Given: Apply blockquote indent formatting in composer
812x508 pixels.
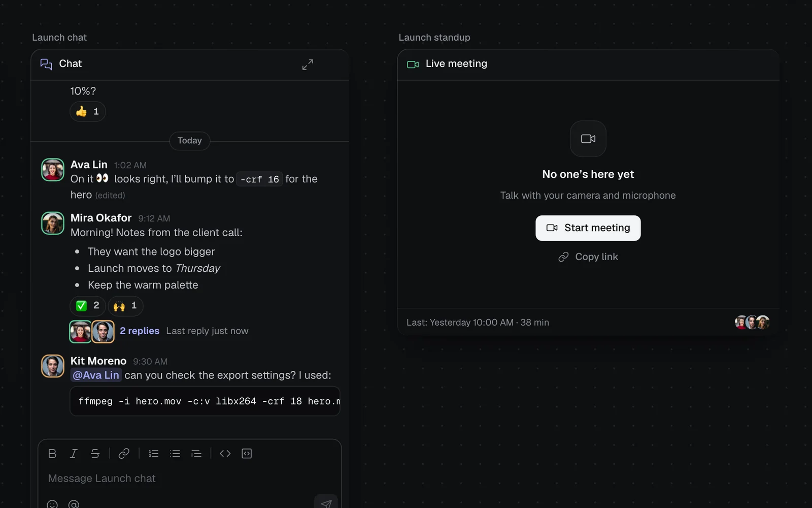Looking at the screenshot, I should click(x=196, y=454).
